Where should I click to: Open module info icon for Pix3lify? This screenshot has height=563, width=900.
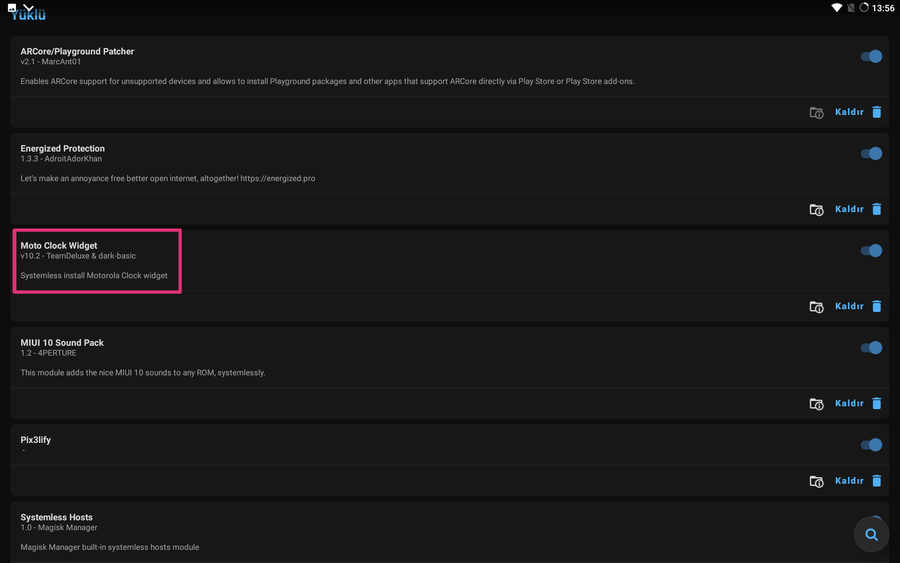tap(816, 481)
